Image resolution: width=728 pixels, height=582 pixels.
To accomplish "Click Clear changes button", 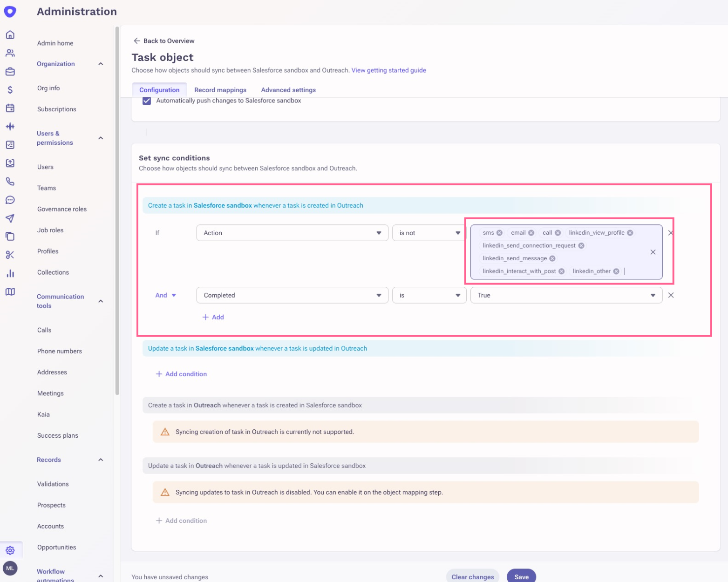I will coord(473,576).
